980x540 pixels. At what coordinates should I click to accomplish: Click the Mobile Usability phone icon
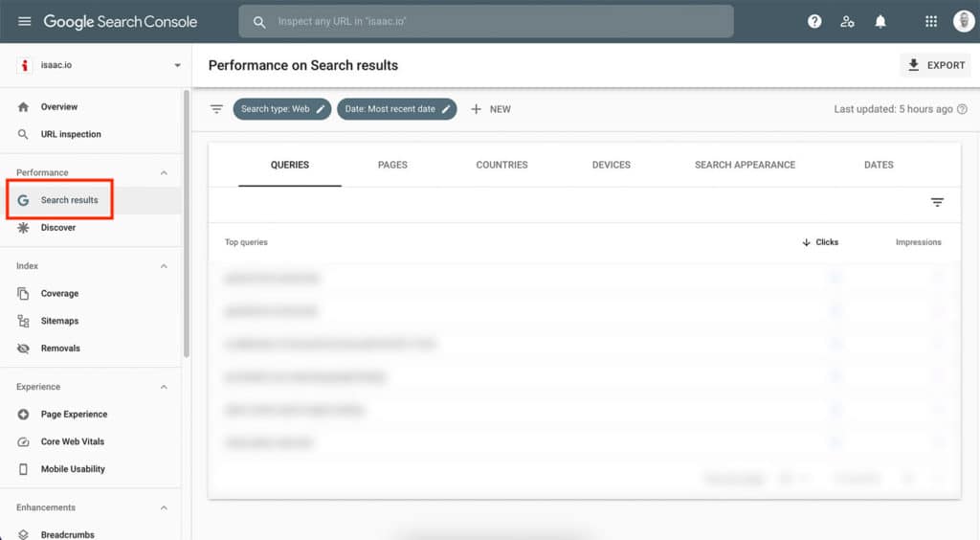(23, 469)
